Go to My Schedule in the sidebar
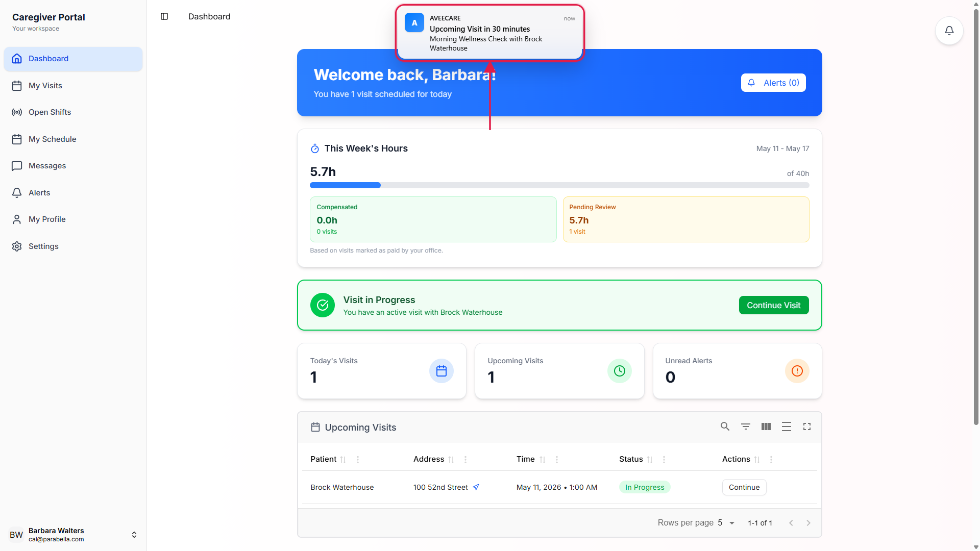The image size is (980, 551). click(73, 139)
